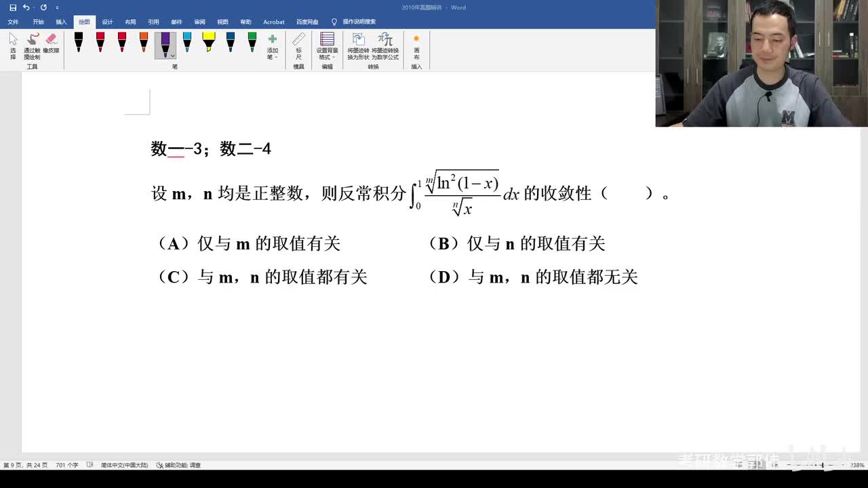Viewport: 868px width, 488px height.
Task: Select the first red pen
Action: (100, 42)
